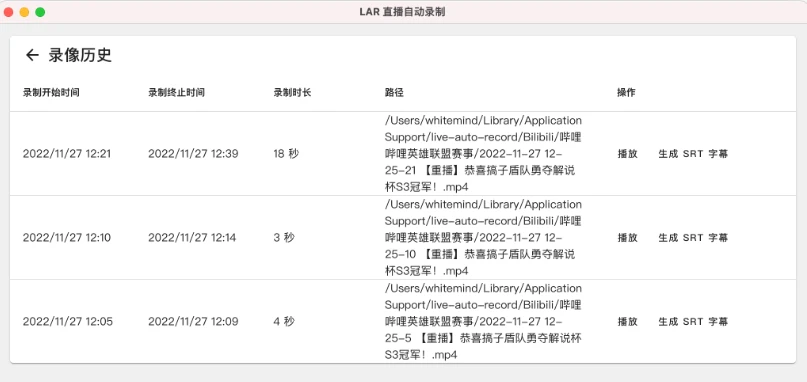
Task: Click the 操作 column header
Action: click(x=626, y=93)
